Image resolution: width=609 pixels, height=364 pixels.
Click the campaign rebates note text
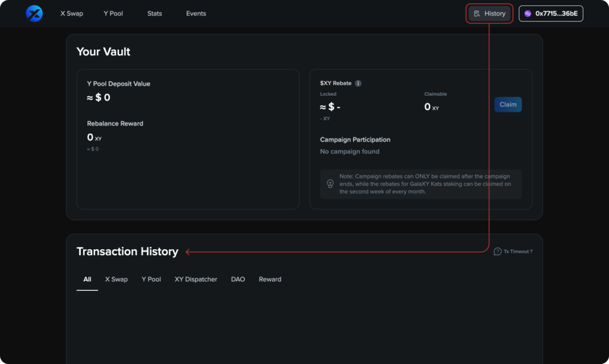[x=425, y=184]
